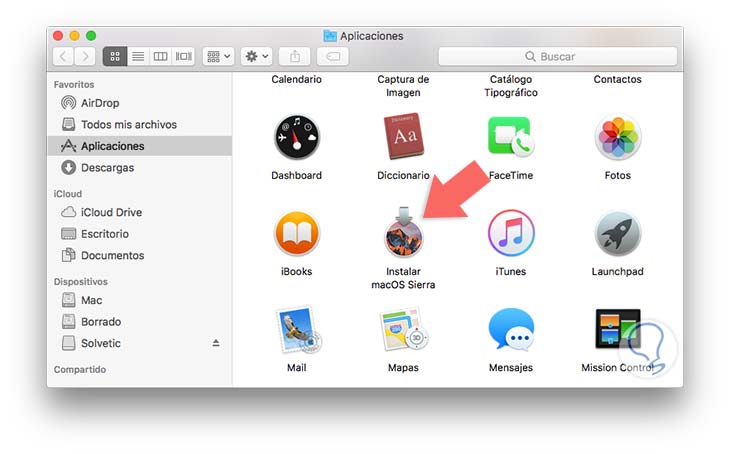
Task: Click the iTunes app icon
Action: click(x=511, y=233)
